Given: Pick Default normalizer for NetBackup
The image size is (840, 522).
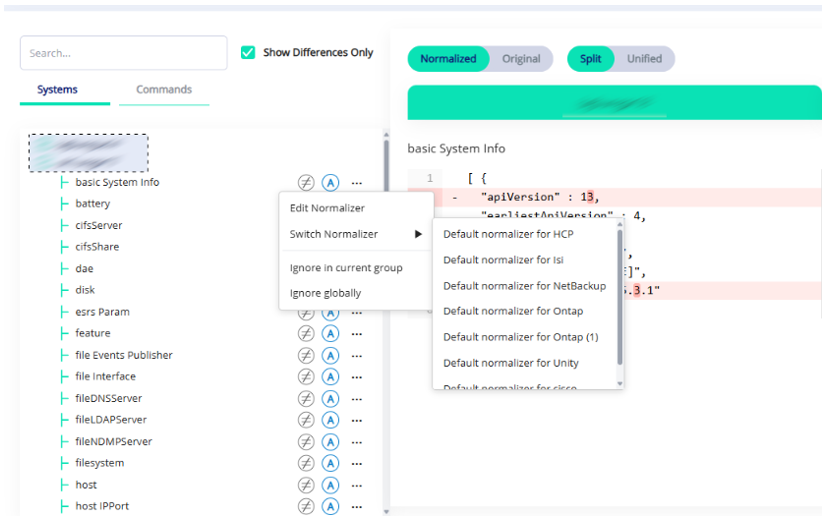Looking at the screenshot, I should tap(524, 286).
